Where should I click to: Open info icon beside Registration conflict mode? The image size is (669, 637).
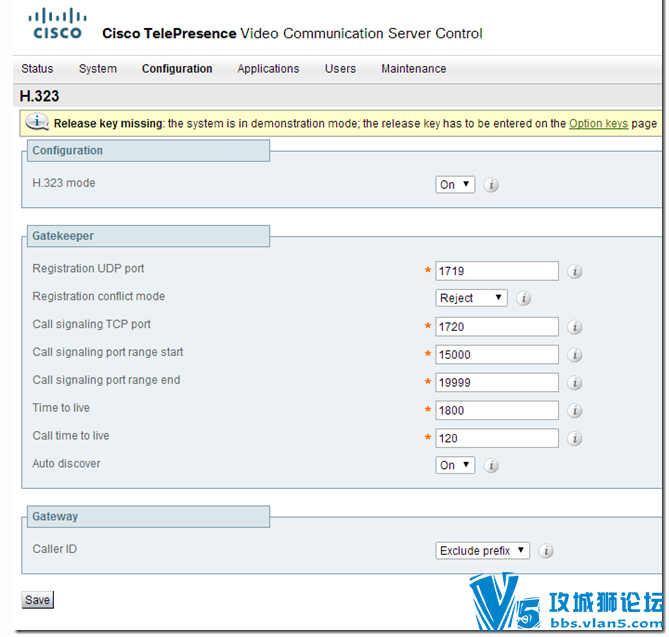click(x=524, y=298)
